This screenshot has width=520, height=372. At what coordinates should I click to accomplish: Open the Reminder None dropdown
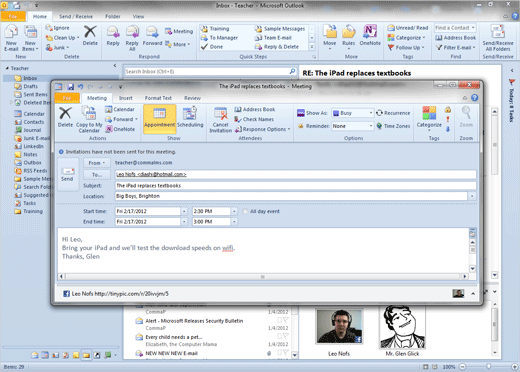coord(371,126)
